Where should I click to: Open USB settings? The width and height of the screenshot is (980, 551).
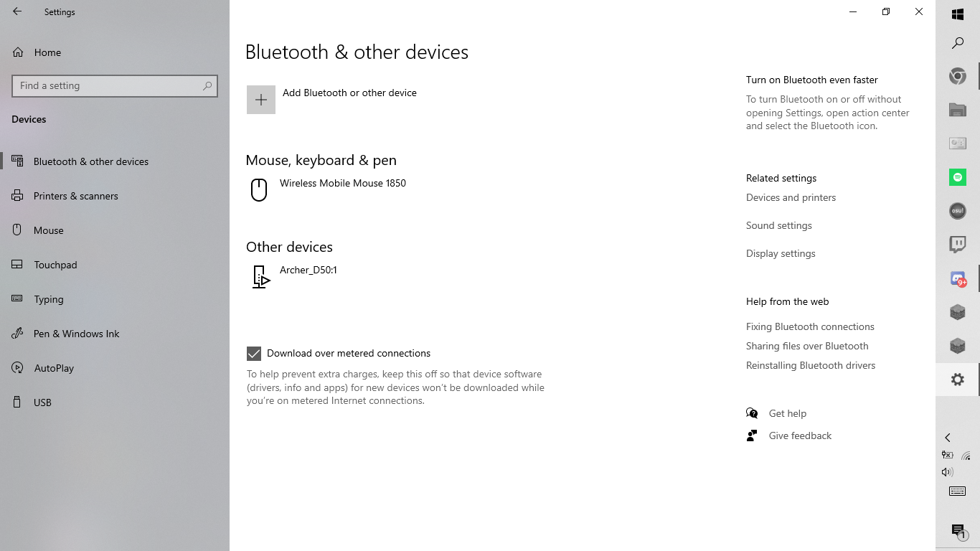[115, 402]
